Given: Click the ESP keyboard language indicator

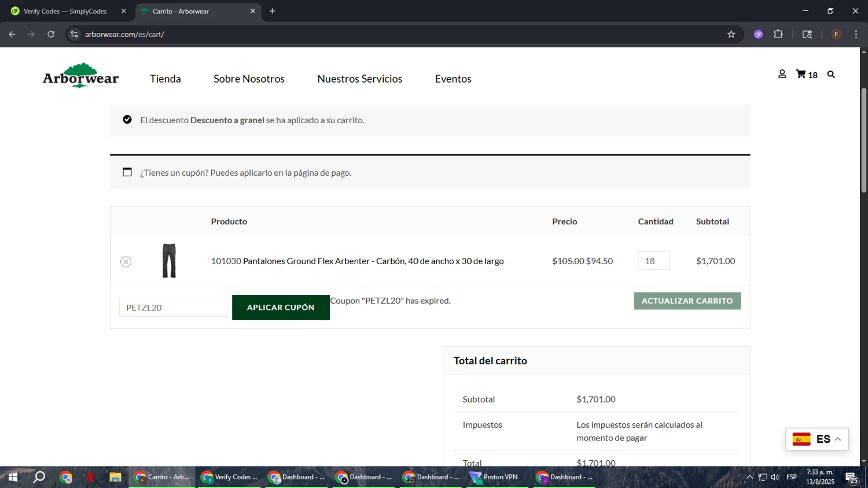Looking at the screenshot, I should [x=792, y=477].
